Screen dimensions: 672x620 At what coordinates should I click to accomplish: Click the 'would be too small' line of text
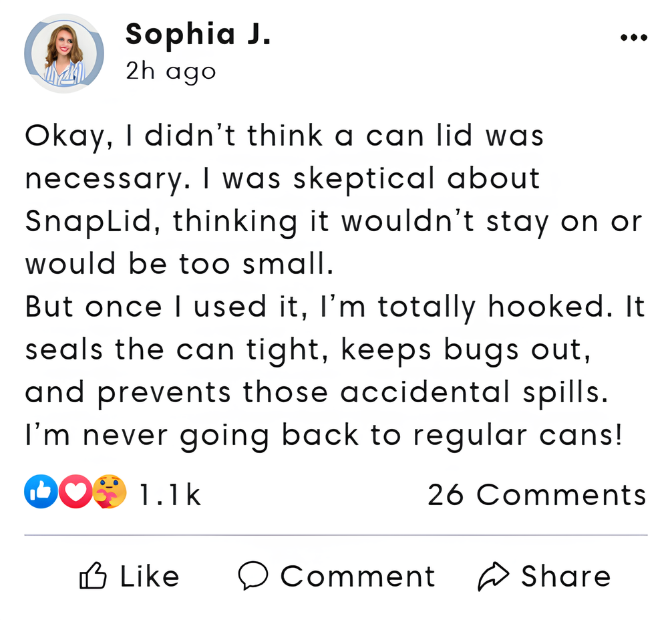179,265
